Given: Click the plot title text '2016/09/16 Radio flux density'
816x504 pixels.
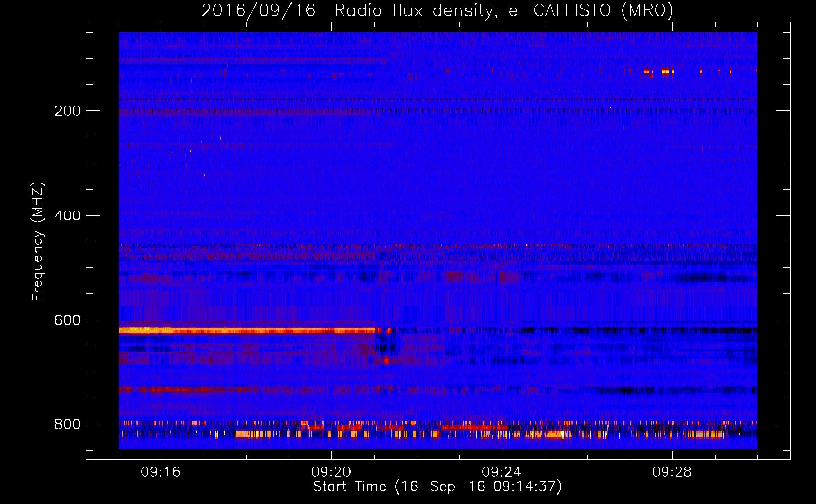Looking at the screenshot, I should click(x=347, y=10).
